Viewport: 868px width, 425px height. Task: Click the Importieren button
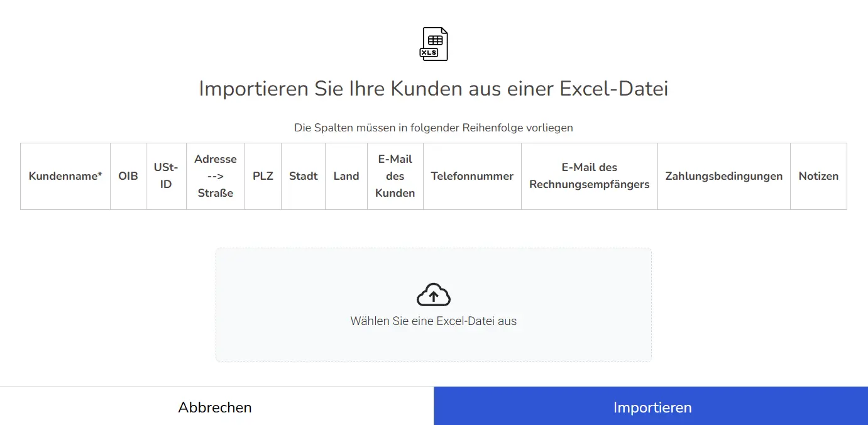tap(651, 406)
